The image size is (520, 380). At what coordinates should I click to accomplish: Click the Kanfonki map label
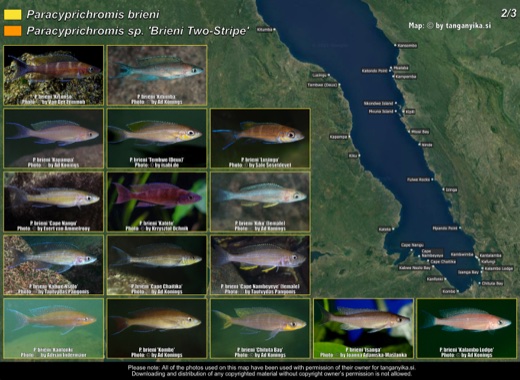coord(435,279)
